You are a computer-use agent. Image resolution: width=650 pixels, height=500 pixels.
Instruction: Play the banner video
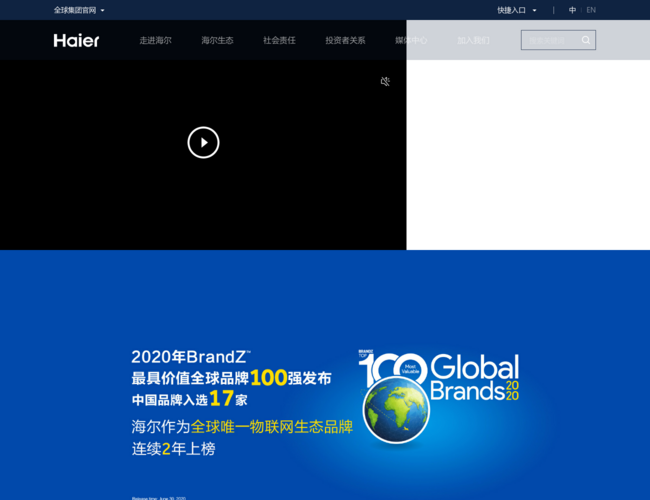(203, 142)
